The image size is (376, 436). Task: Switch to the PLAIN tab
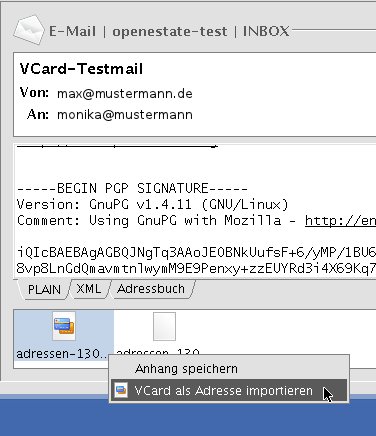[x=44, y=289]
